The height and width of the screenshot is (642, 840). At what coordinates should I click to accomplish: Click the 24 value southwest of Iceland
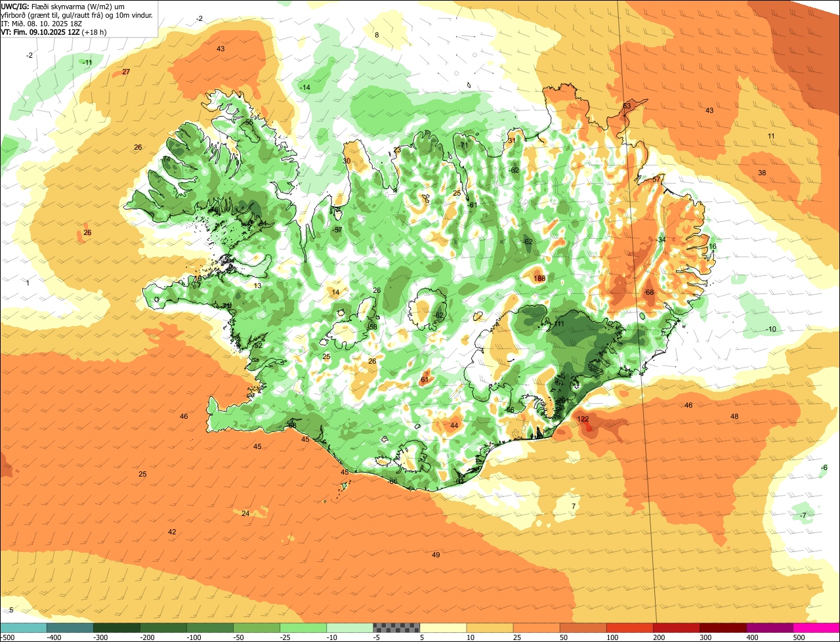[x=245, y=514]
